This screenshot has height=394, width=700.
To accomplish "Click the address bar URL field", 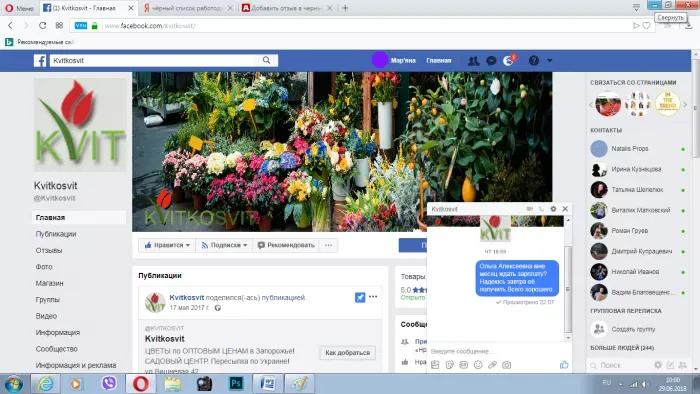I will pos(362,26).
